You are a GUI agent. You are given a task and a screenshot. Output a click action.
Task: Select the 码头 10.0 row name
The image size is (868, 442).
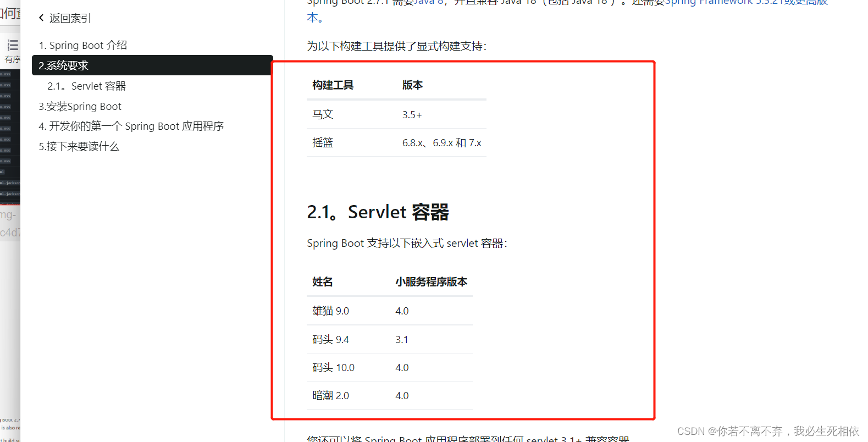click(333, 367)
